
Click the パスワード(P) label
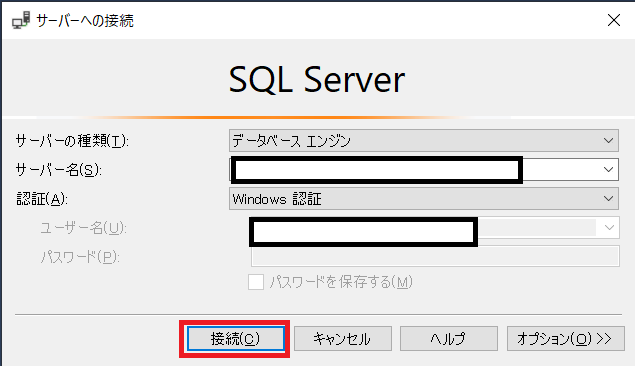[x=80, y=257]
